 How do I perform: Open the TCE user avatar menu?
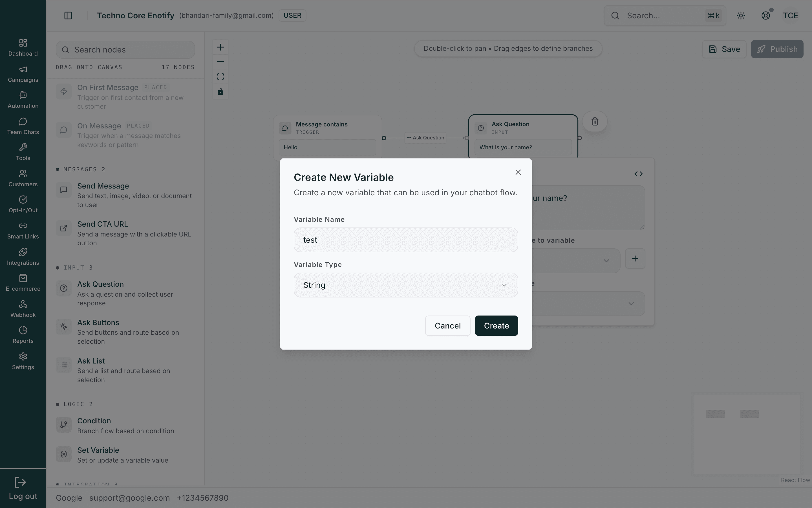tap(790, 16)
